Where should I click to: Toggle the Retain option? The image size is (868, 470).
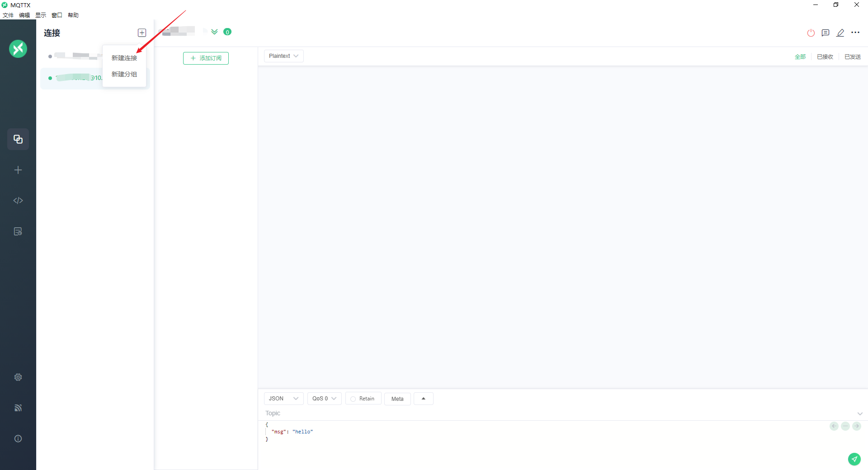(x=363, y=399)
